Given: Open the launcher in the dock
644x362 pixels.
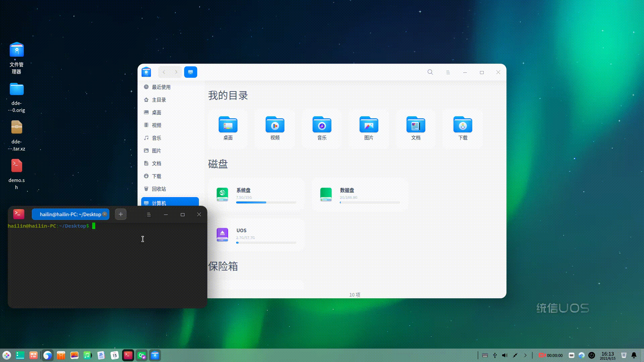Looking at the screenshot, I should point(7,355).
